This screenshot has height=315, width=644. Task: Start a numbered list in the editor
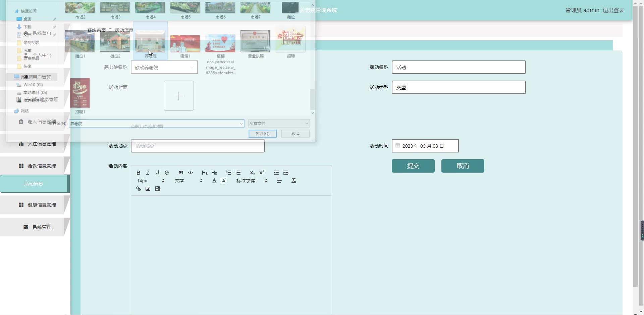point(229,173)
